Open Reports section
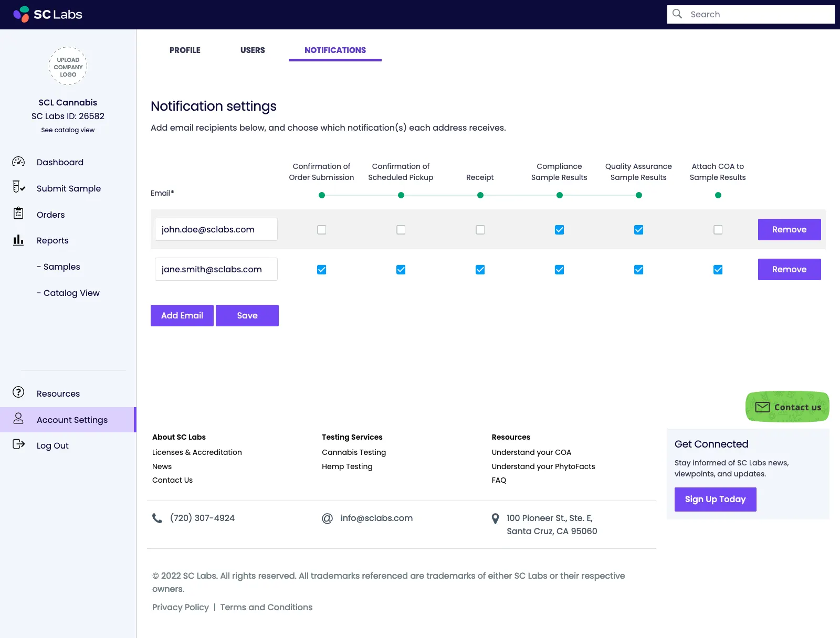 pyautogui.click(x=52, y=240)
